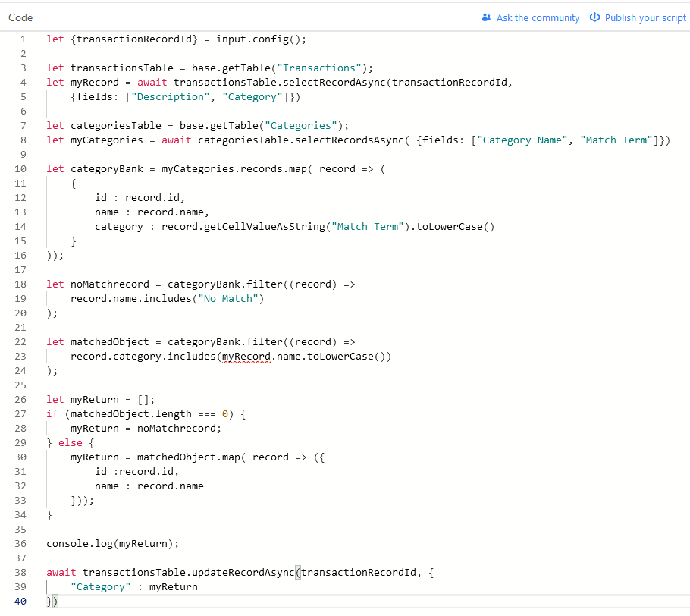Click the 0 literal on line 27
The height and width of the screenshot is (616, 690).
pos(225,414)
